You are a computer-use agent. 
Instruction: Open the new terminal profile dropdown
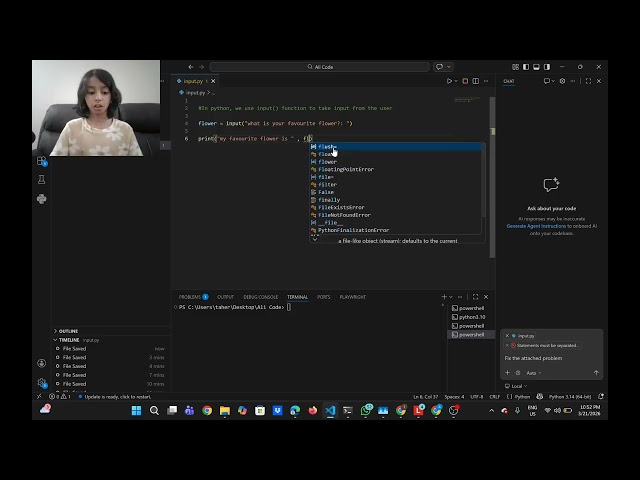(451, 297)
